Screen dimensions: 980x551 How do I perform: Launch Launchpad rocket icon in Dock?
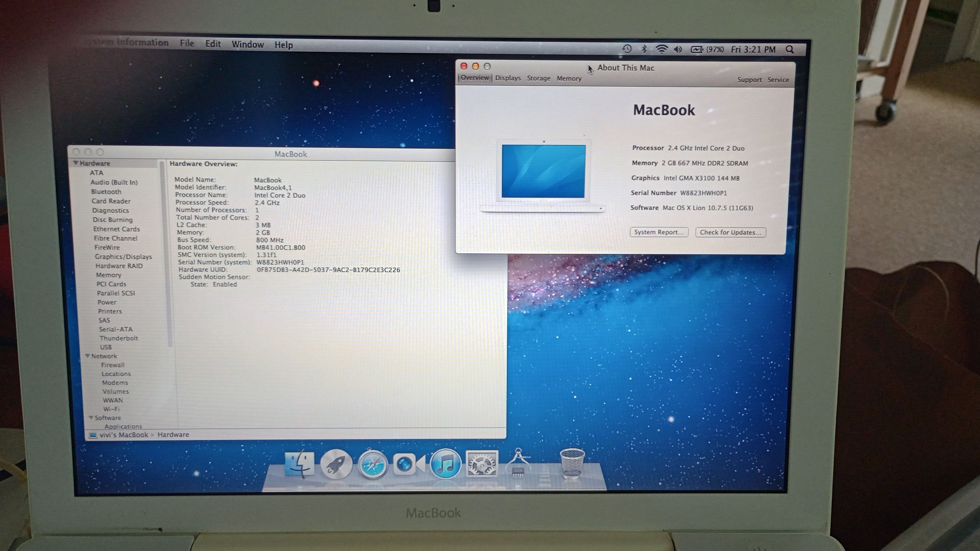[x=336, y=464]
